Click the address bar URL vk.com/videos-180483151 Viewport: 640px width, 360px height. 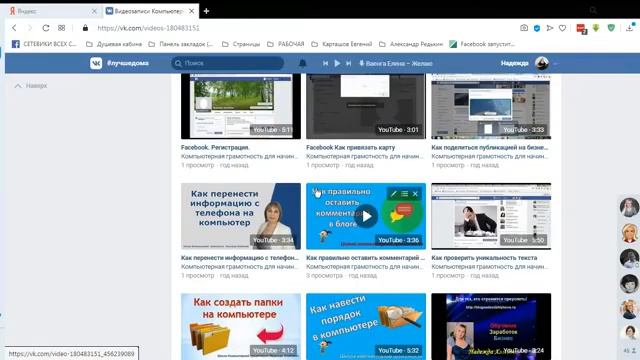point(148,28)
